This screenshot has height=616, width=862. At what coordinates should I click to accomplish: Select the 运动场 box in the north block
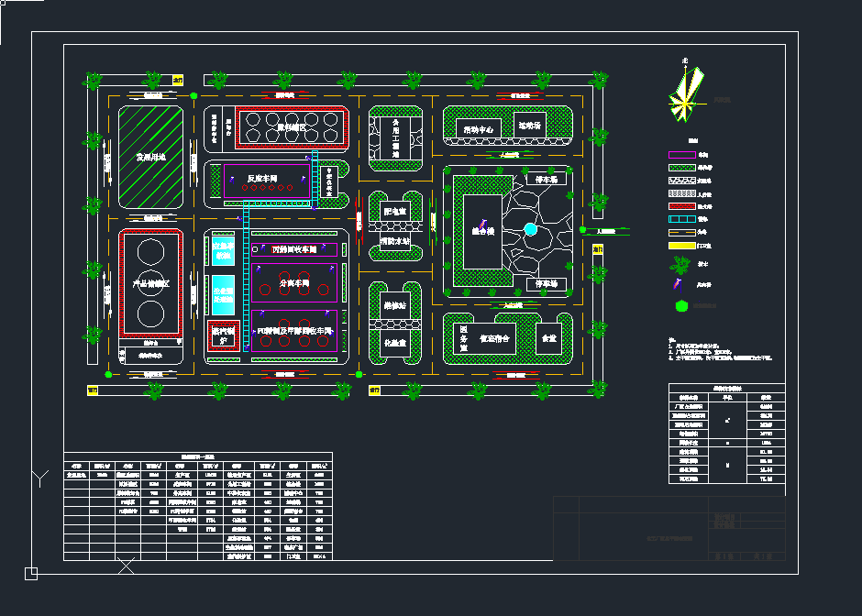(530, 125)
